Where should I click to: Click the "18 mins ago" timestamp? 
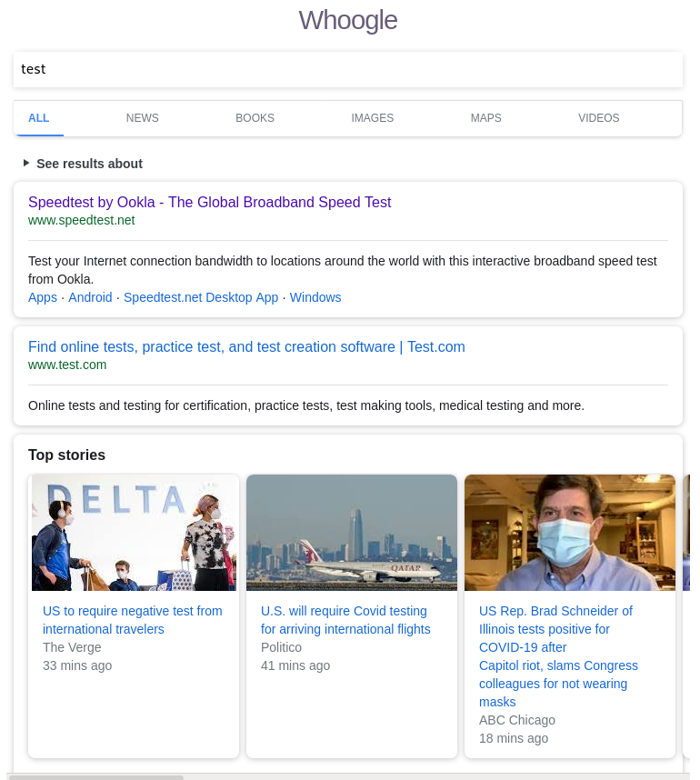[514, 739]
